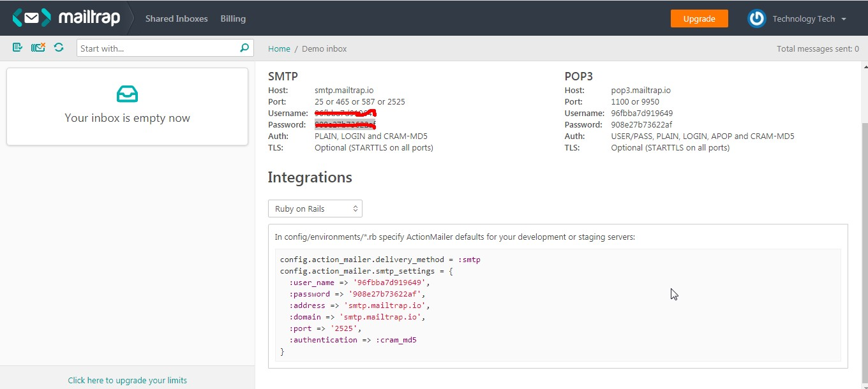Click the :domain code line

(x=357, y=317)
